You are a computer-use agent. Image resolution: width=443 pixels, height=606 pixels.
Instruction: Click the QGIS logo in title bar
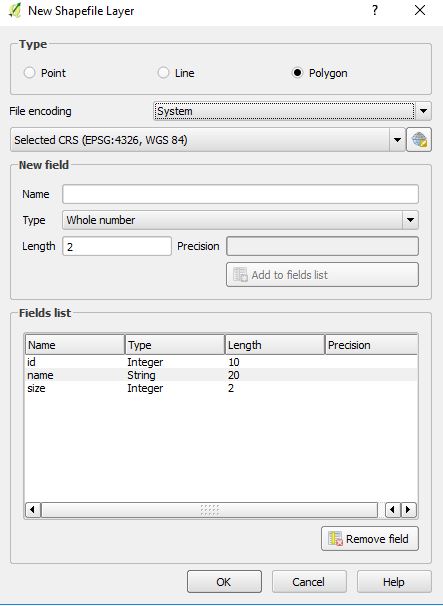[x=14, y=10]
